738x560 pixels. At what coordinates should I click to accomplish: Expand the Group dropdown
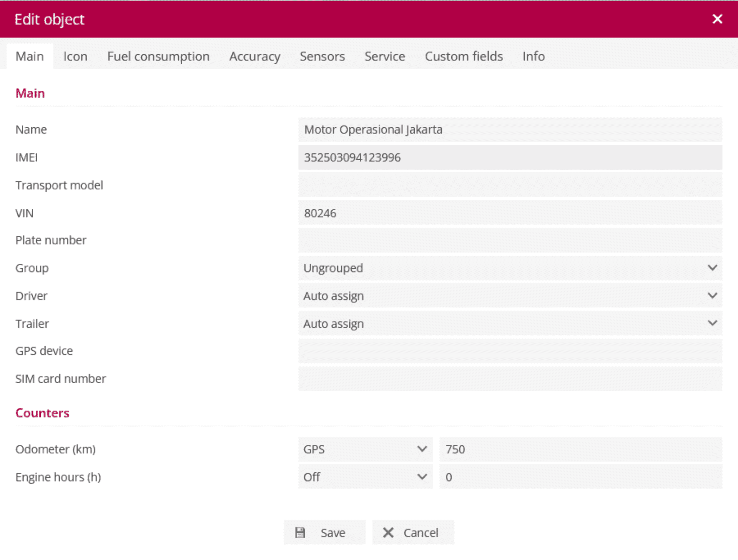[x=510, y=268]
